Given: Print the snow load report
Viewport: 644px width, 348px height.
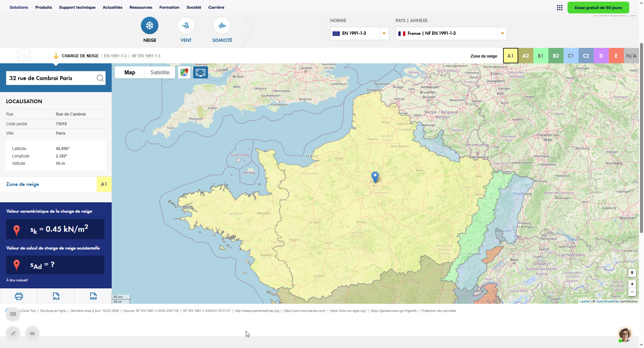Looking at the screenshot, I should point(19,296).
